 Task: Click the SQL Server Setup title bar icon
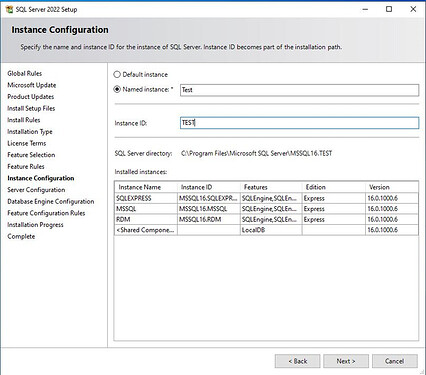[9, 9]
